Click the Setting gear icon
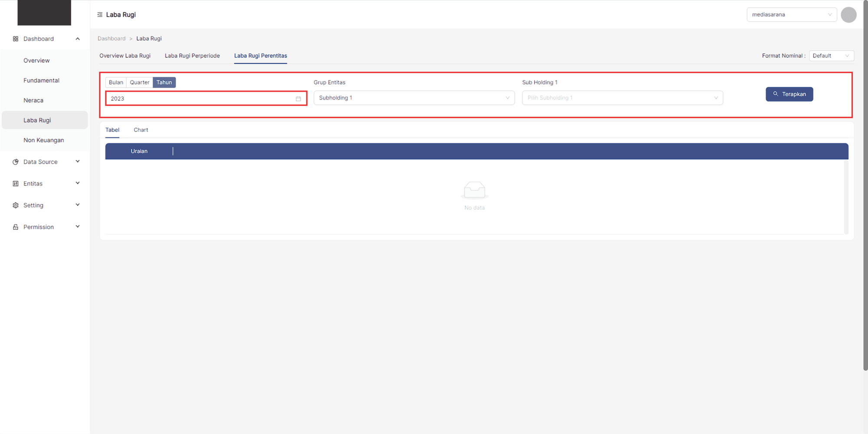Viewport: 868px width, 434px height. (16, 205)
